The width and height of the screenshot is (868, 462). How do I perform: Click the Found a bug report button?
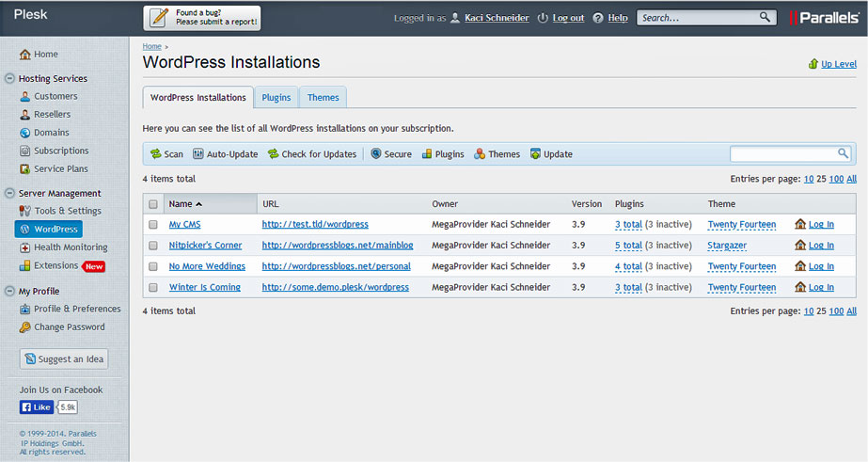202,18
